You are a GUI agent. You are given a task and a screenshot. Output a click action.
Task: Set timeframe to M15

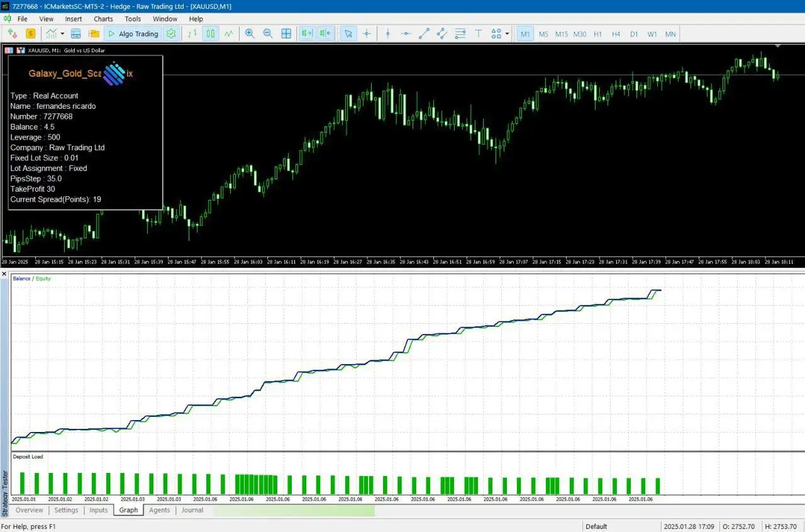coord(561,34)
